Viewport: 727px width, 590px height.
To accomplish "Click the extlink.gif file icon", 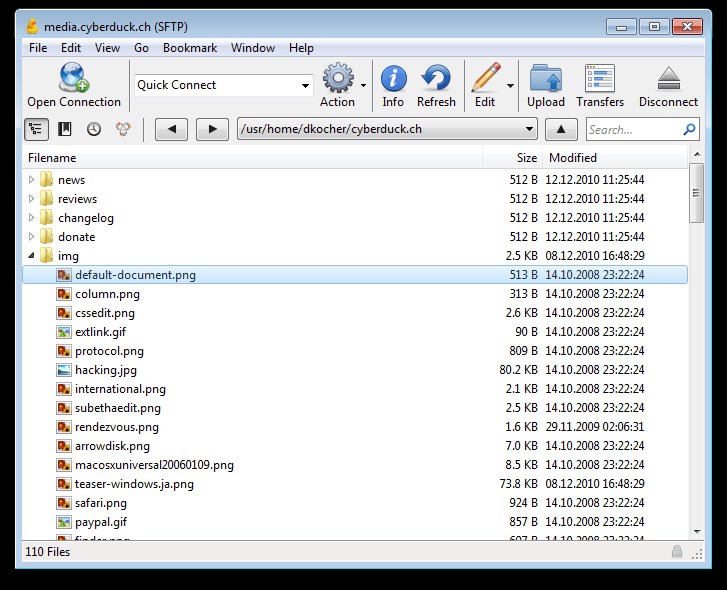I will pyautogui.click(x=64, y=332).
